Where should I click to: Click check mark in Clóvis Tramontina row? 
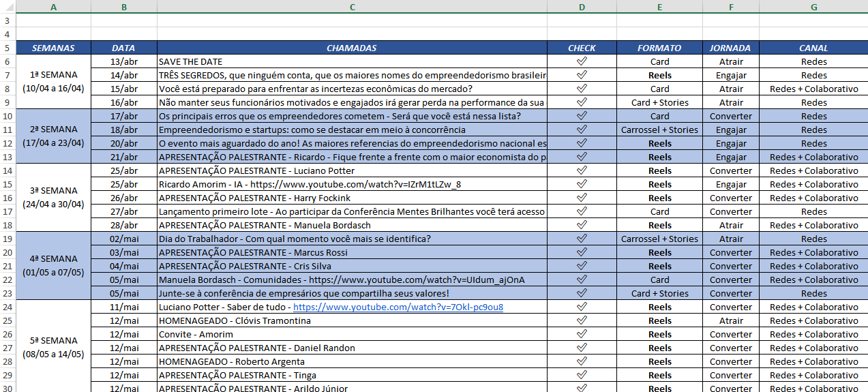582,320
